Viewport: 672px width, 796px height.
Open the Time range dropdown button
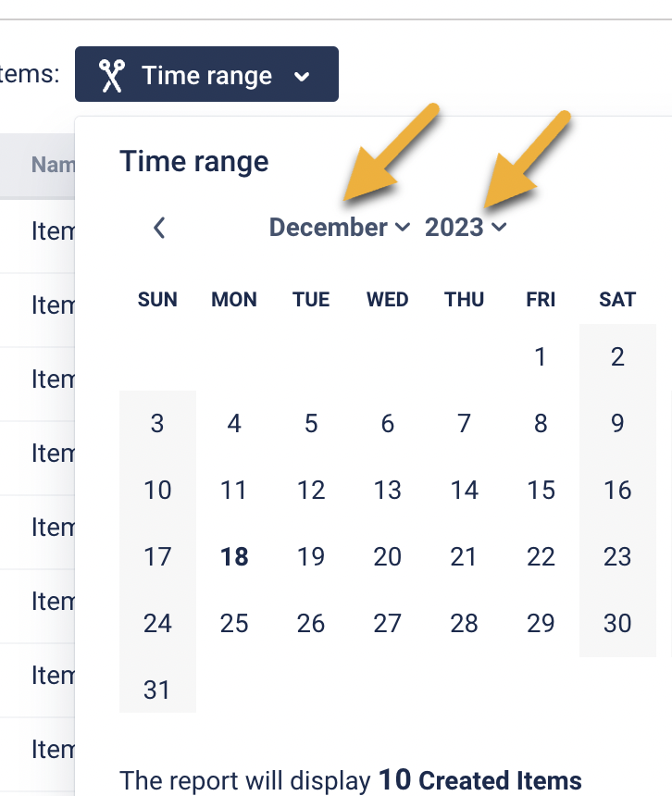[206, 75]
